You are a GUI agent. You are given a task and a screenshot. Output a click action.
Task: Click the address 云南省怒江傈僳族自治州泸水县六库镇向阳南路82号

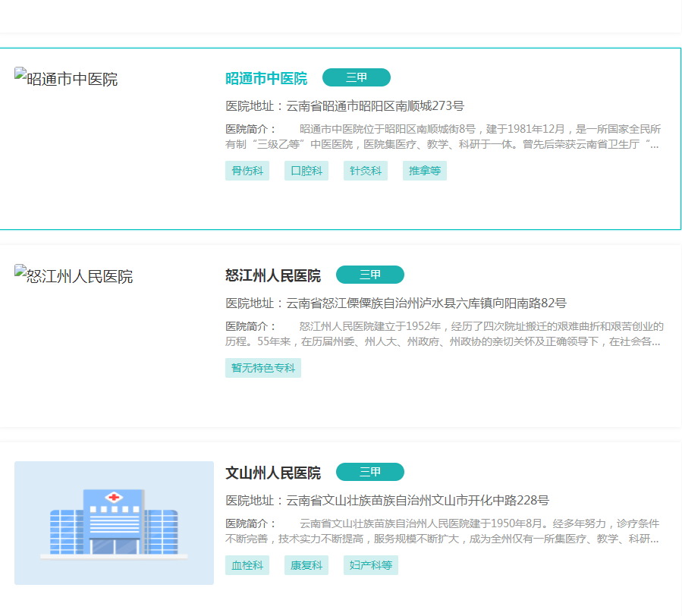pos(426,303)
